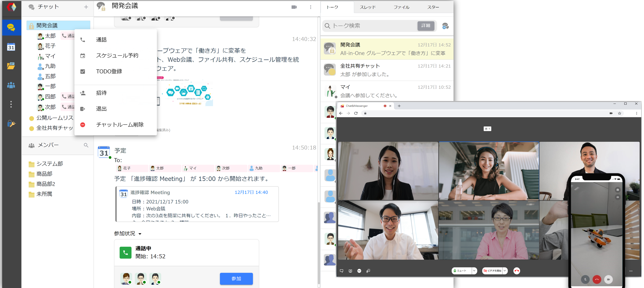Select the 開発会議 room in chat list
The width and height of the screenshot is (644, 288).
58,25
